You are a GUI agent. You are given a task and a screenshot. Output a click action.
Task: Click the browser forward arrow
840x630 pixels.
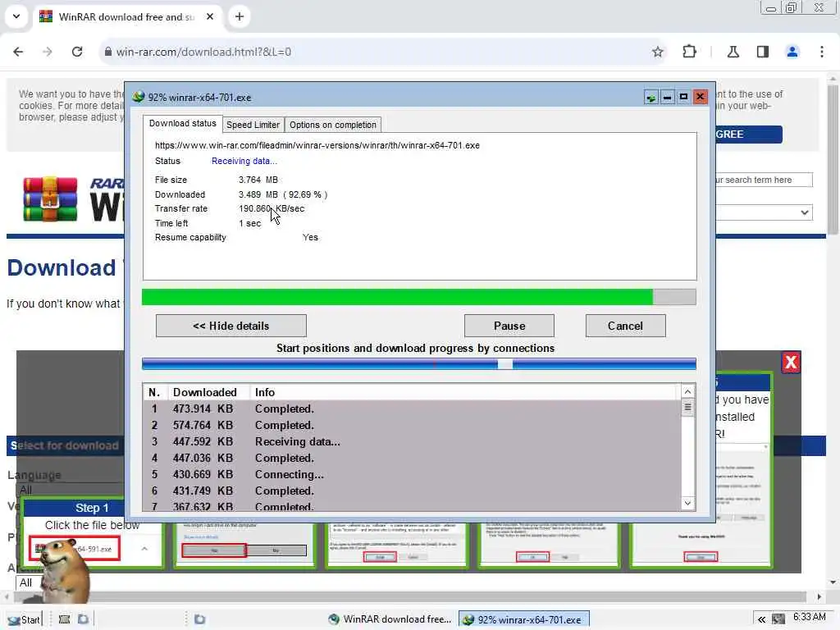click(x=48, y=52)
